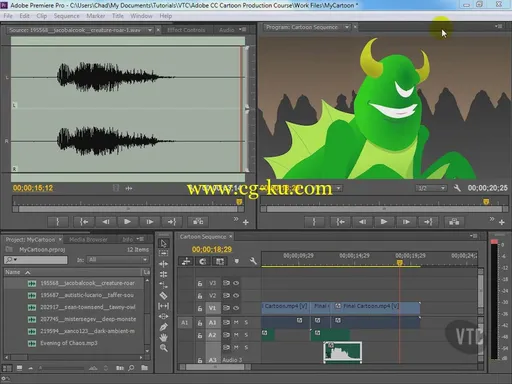Open the Sequence menu
512x384 pixels.
(67, 16)
